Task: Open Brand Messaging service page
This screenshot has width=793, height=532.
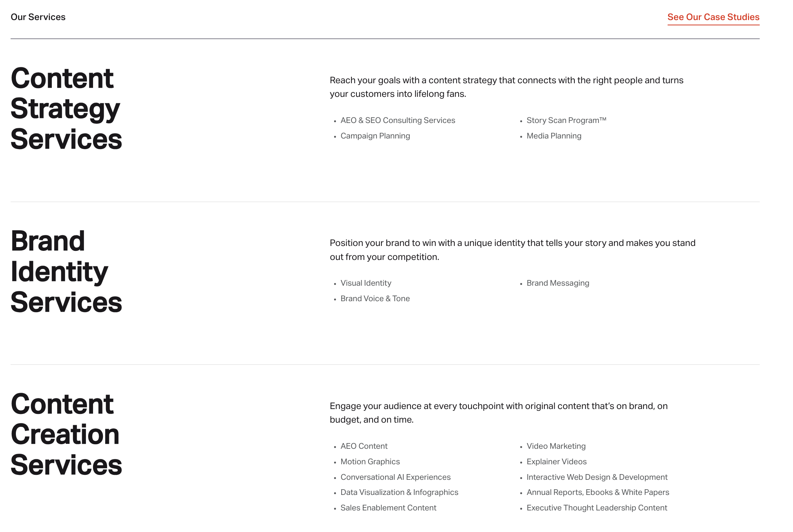Action: click(x=558, y=283)
